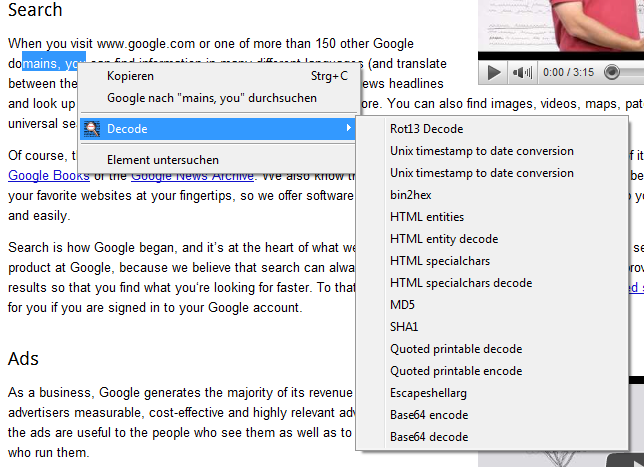The width and height of the screenshot is (644, 467).
Task: Click the Search heading
Action: click(x=35, y=10)
